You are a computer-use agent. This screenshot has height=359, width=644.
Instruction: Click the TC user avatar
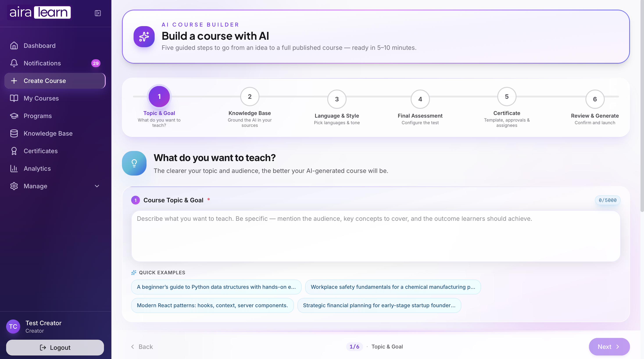click(x=13, y=327)
